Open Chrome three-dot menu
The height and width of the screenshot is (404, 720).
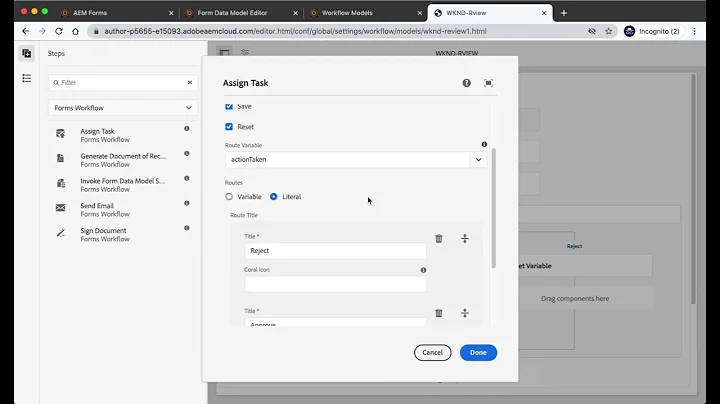click(694, 31)
